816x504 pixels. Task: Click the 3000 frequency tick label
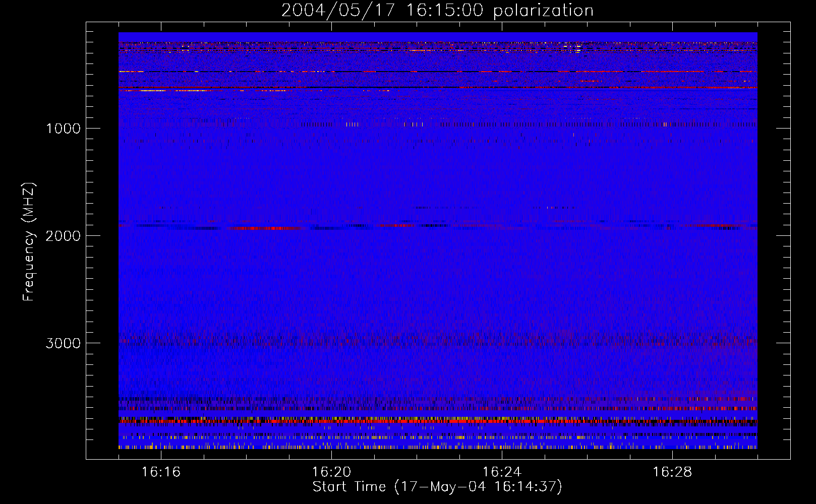tap(63, 343)
